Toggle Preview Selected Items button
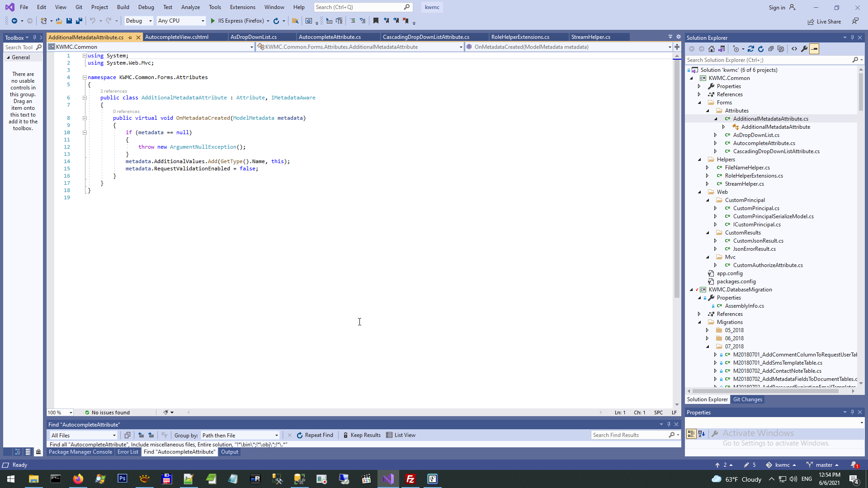The image size is (868, 488). coord(814,49)
